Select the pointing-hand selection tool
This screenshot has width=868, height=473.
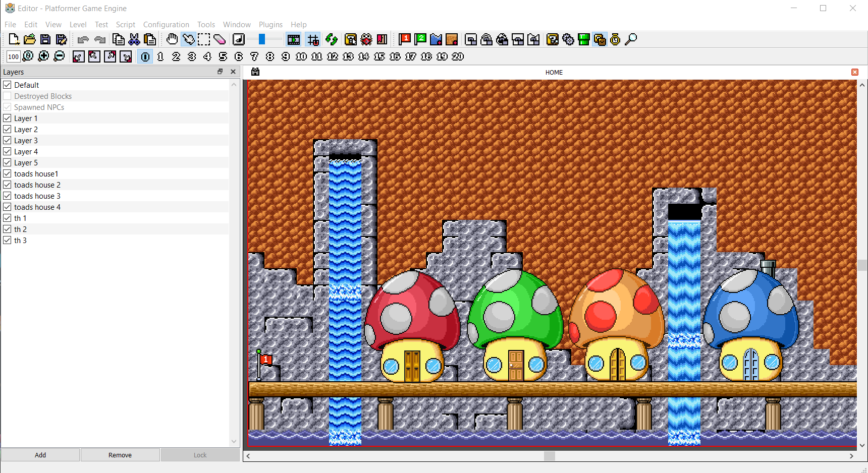[188, 39]
